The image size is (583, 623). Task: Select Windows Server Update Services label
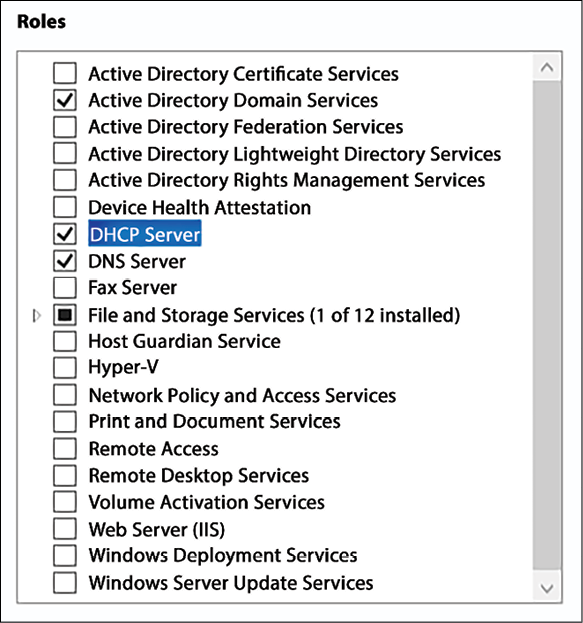pyautogui.click(x=231, y=583)
